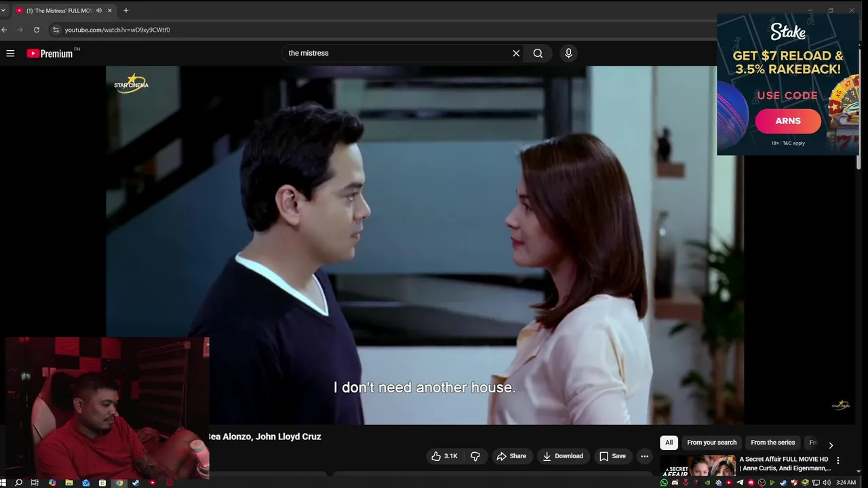Dislike the video

[475, 456]
